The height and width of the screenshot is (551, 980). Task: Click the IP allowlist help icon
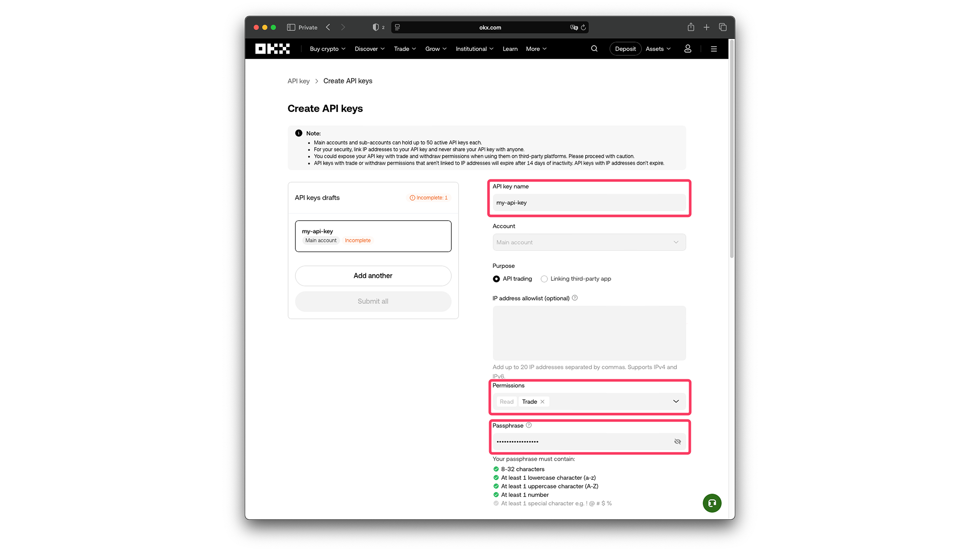pyautogui.click(x=575, y=298)
